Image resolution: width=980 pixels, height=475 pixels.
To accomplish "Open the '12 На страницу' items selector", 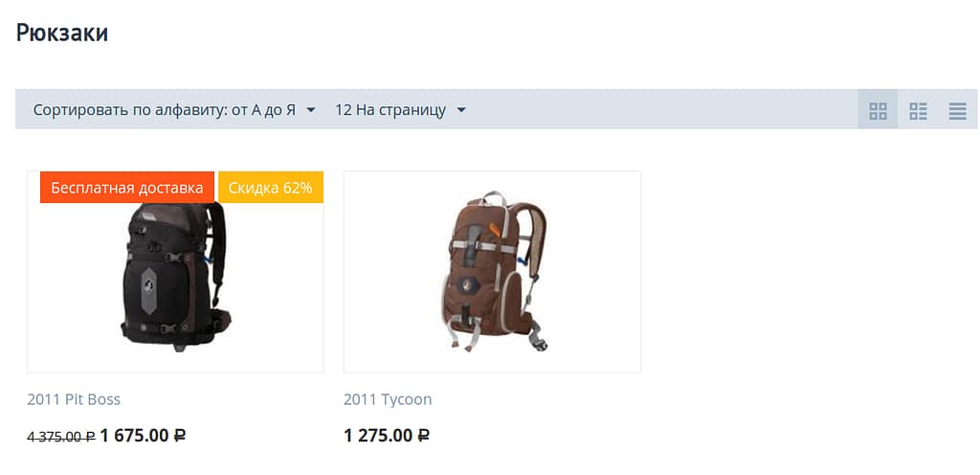I will (401, 110).
